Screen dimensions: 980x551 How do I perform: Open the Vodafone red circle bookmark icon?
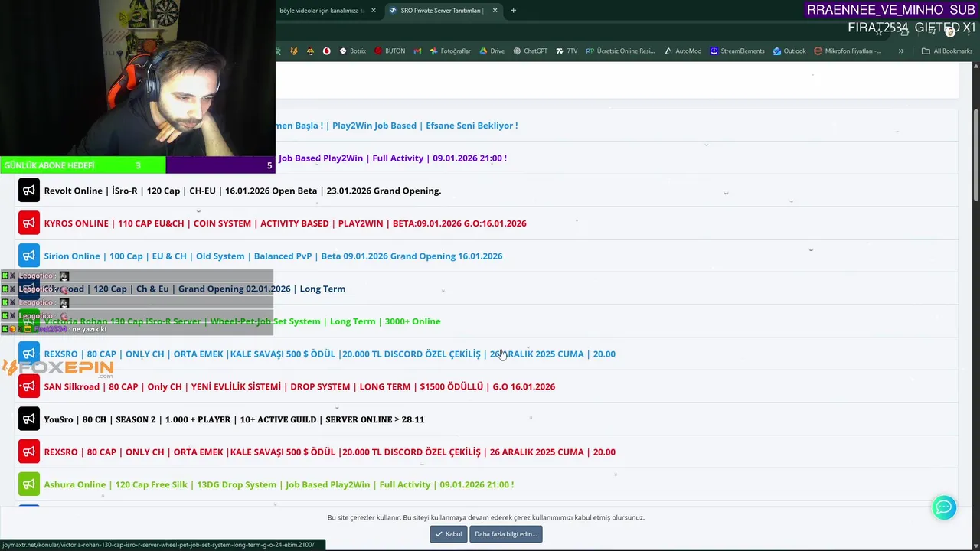click(326, 51)
